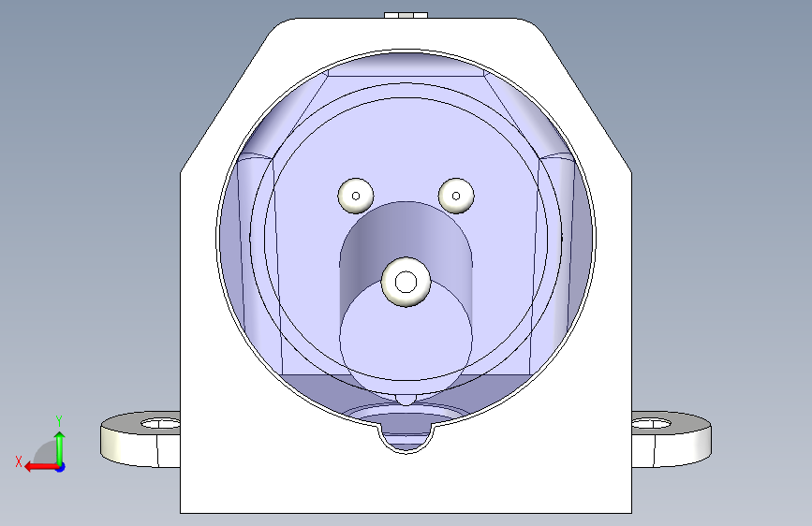Viewport: 812px width, 526px height.
Task: Click the blue Z axis ball of triad
Action: click(61, 467)
